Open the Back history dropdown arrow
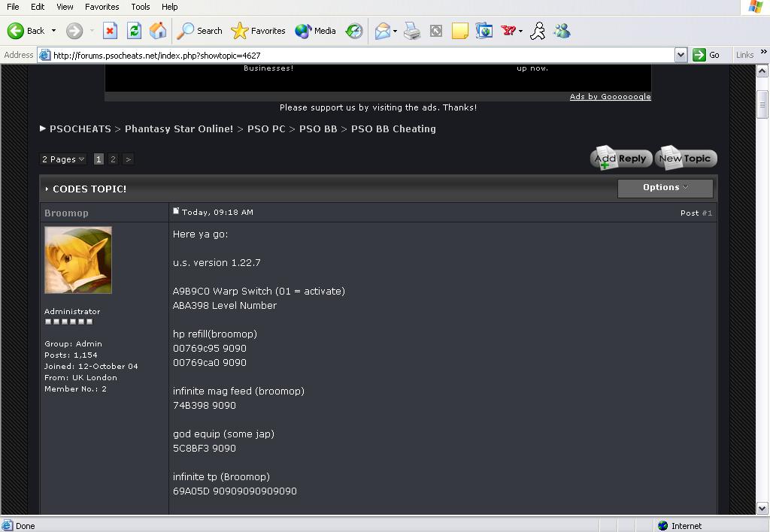The width and height of the screenshot is (770, 532). coord(53,30)
